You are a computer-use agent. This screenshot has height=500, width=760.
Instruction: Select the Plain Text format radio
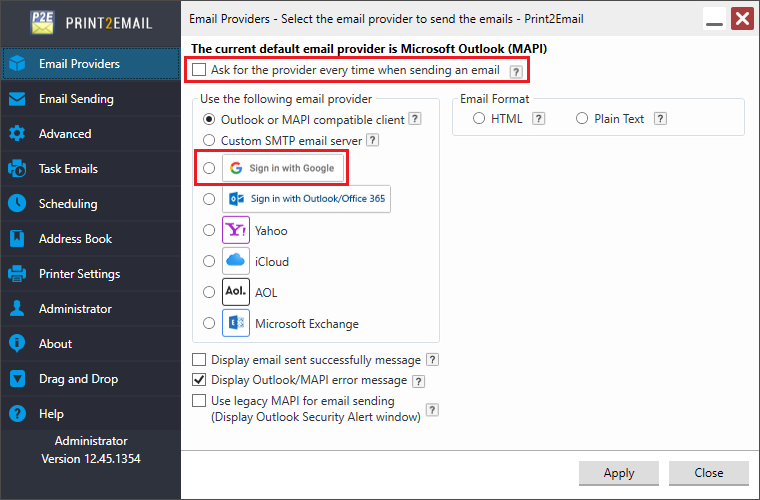582,119
